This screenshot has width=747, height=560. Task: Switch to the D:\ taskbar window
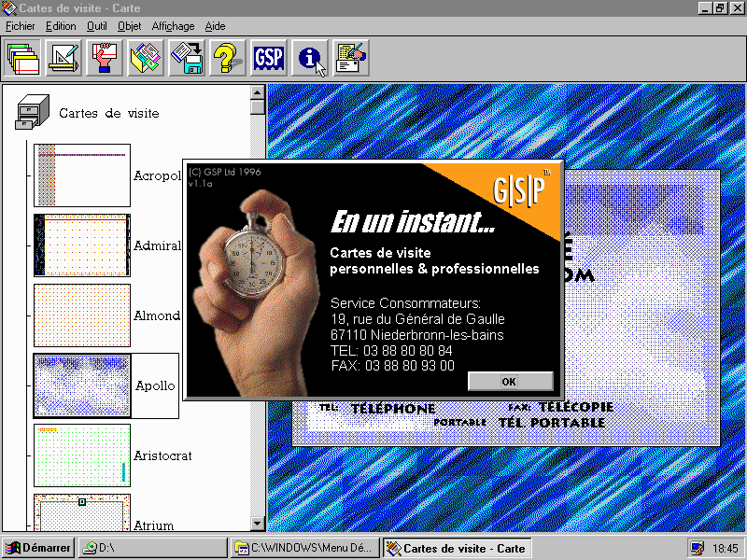[152, 548]
